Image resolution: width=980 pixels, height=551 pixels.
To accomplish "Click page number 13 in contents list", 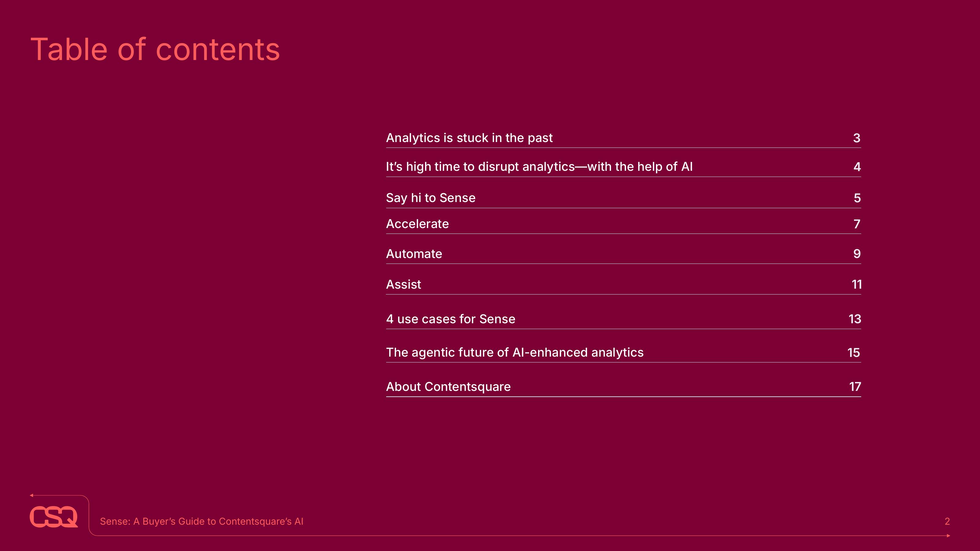I will tap(854, 319).
